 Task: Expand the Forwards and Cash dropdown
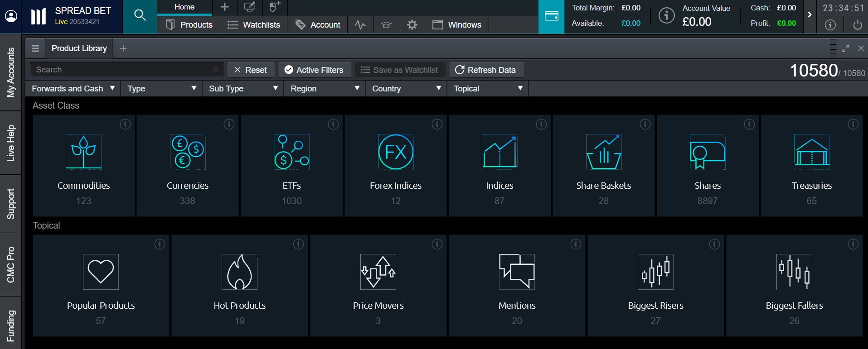tap(73, 89)
